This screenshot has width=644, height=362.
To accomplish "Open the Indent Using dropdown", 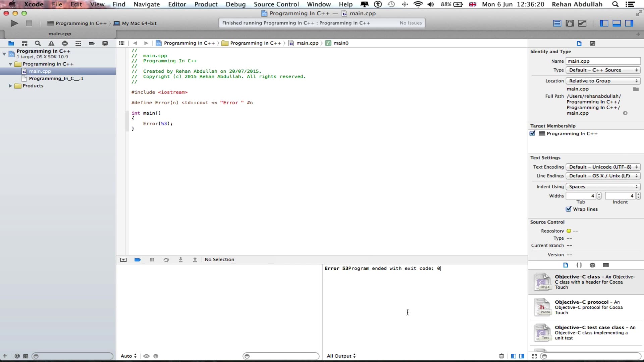I will (x=602, y=186).
